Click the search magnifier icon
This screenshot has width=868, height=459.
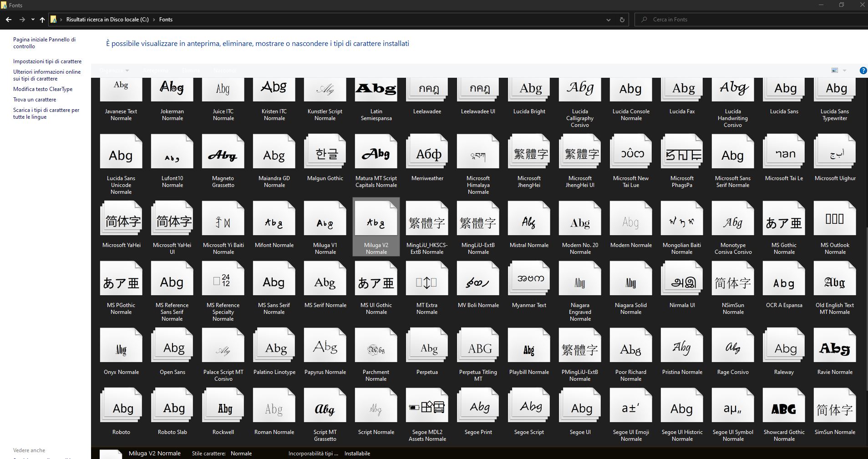coord(645,19)
